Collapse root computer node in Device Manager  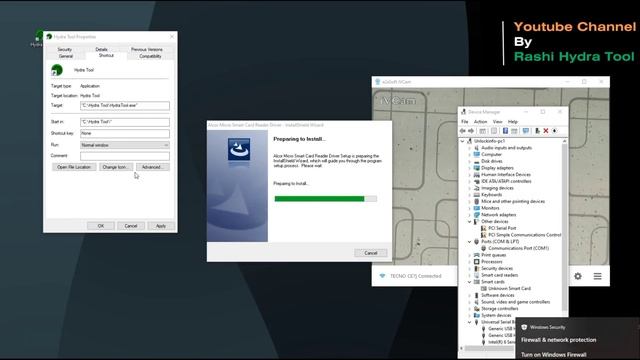[462, 141]
